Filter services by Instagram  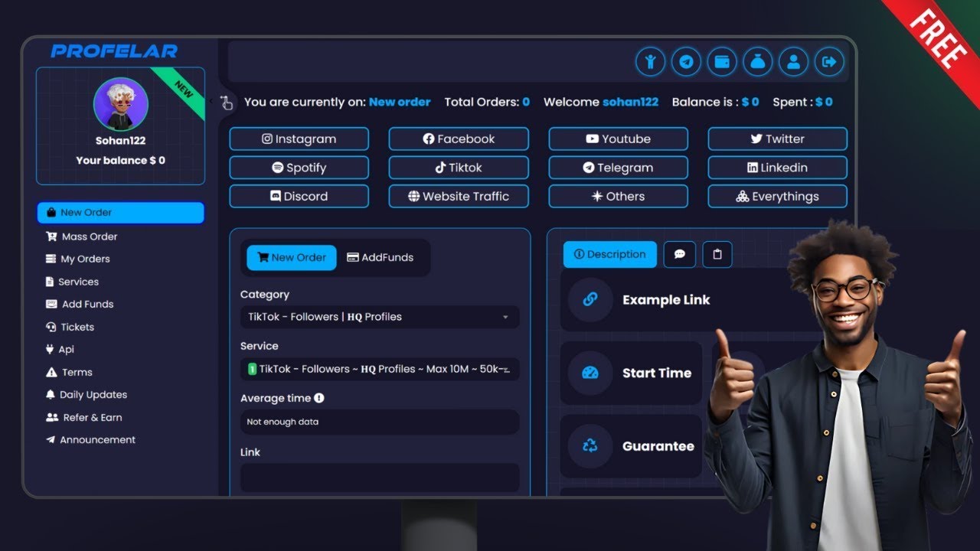tap(299, 139)
